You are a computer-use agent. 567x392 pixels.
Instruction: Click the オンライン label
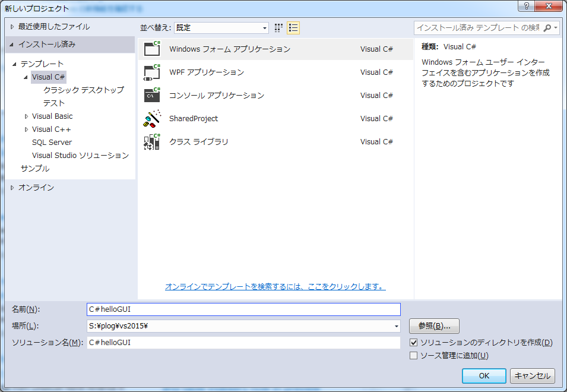pyautogui.click(x=36, y=188)
